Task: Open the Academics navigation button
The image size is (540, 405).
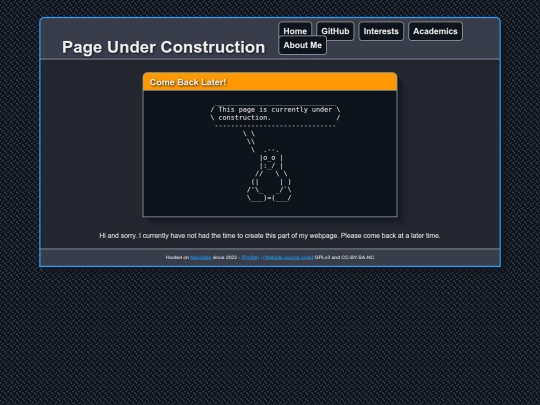Action: click(x=435, y=31)
